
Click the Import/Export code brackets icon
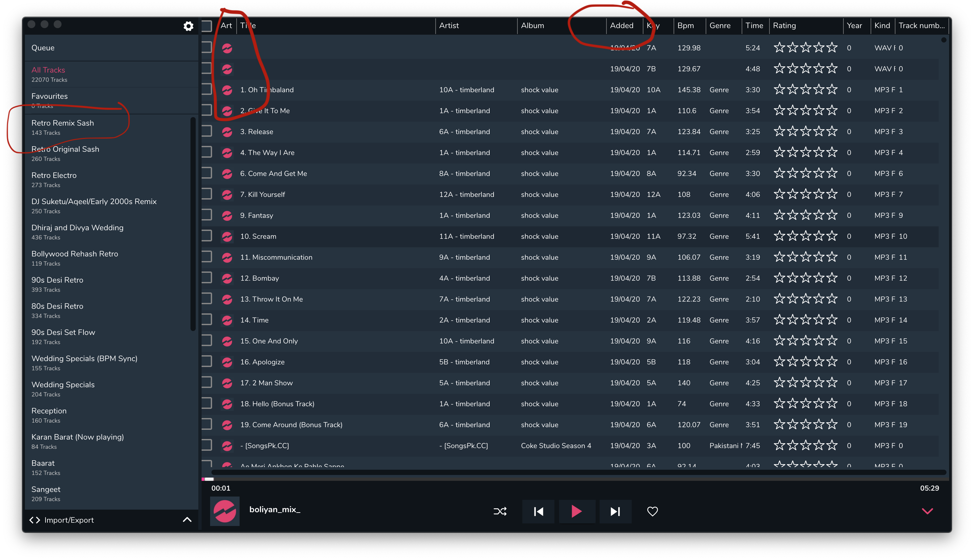(35, 520)
